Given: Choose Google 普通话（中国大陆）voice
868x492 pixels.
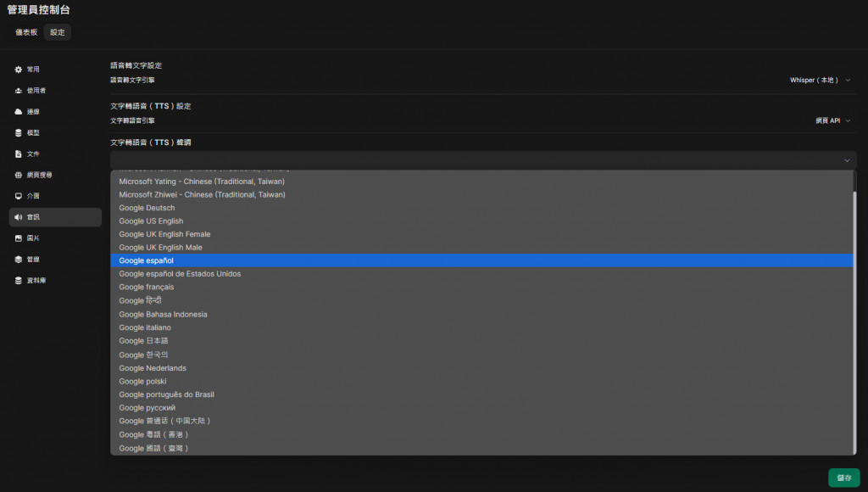Looking at the screenshot, I should coord(481,421).
